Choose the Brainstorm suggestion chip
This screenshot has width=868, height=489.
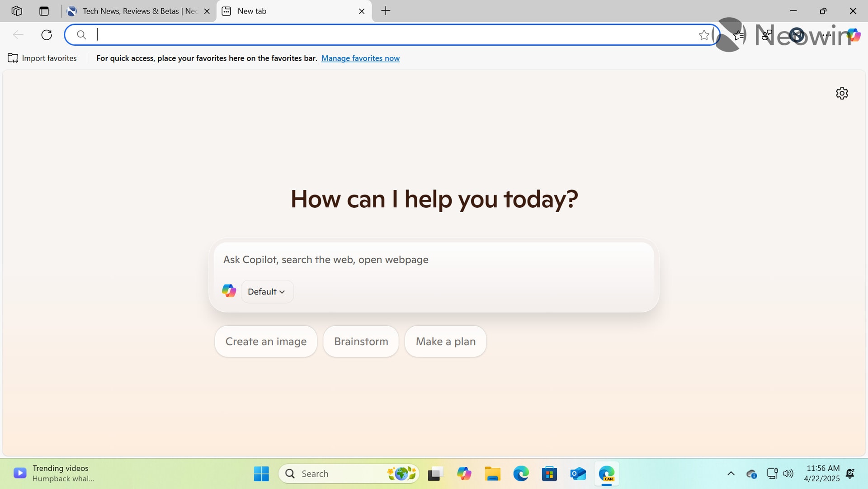(361, 342)
